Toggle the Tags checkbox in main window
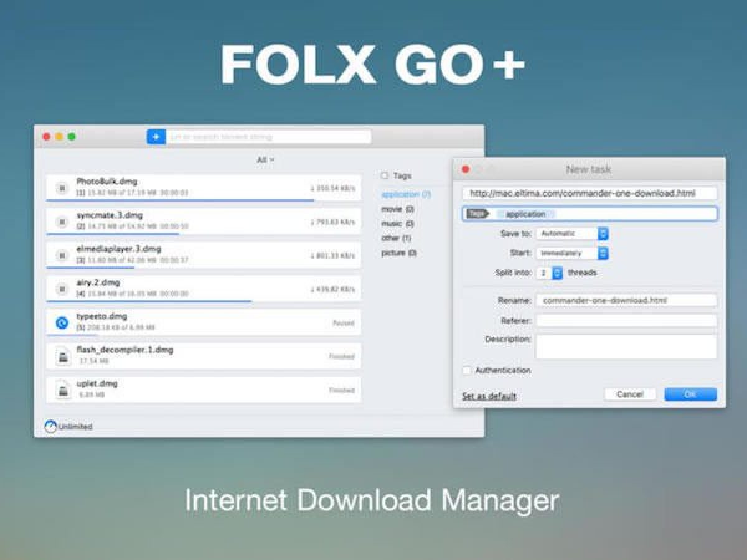This screenshot has width=747, height=560. (x=385, y=176)
